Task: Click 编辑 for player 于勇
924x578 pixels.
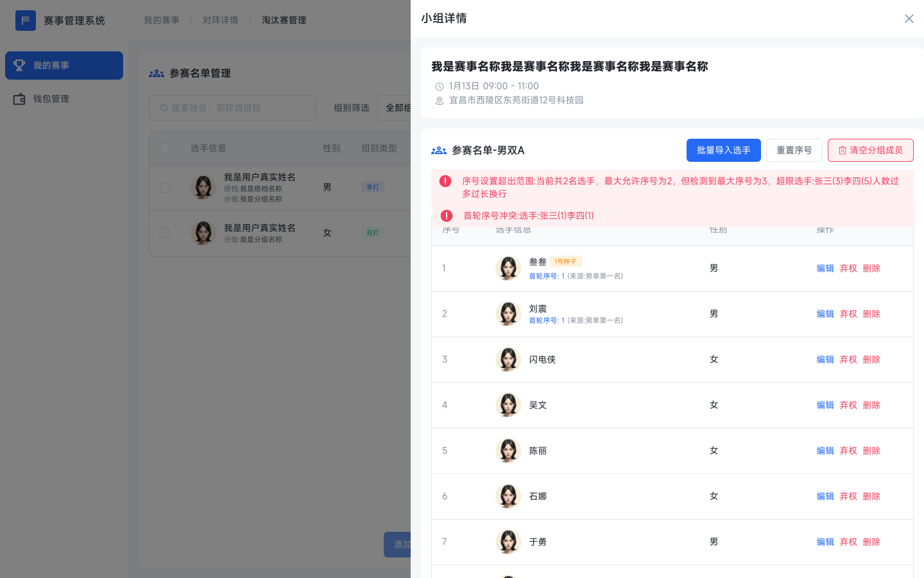Action: pos(825,542)
